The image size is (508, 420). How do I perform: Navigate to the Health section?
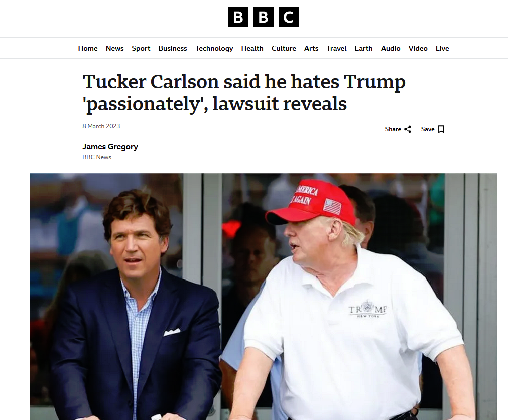pyautogui.click(x=252, y=48)
